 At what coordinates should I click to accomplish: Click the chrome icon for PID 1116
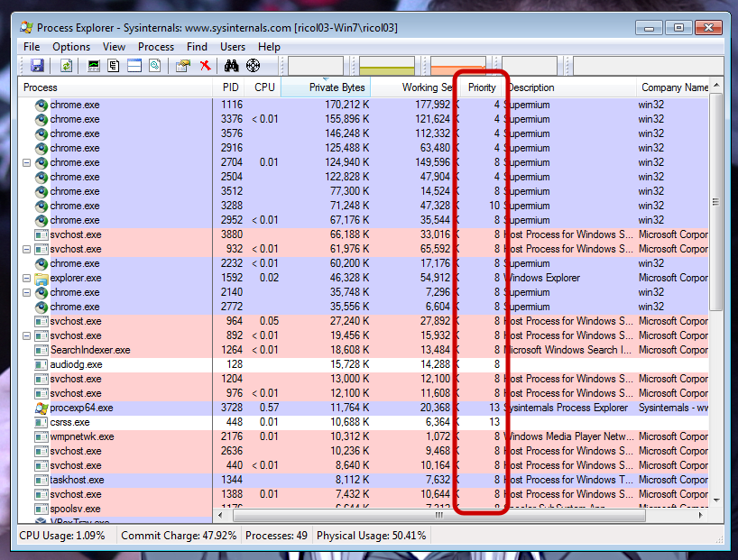pyautogui.click(x=42, y=105)
